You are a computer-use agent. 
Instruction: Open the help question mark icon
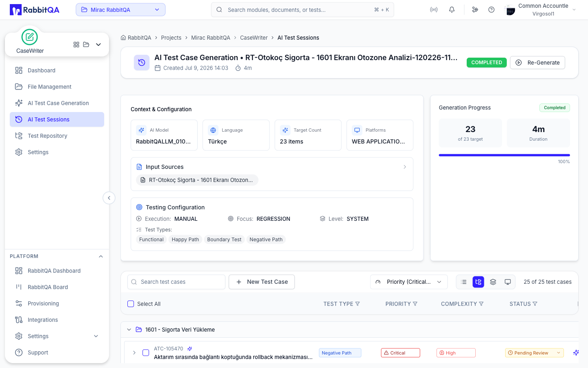point(491,10)
